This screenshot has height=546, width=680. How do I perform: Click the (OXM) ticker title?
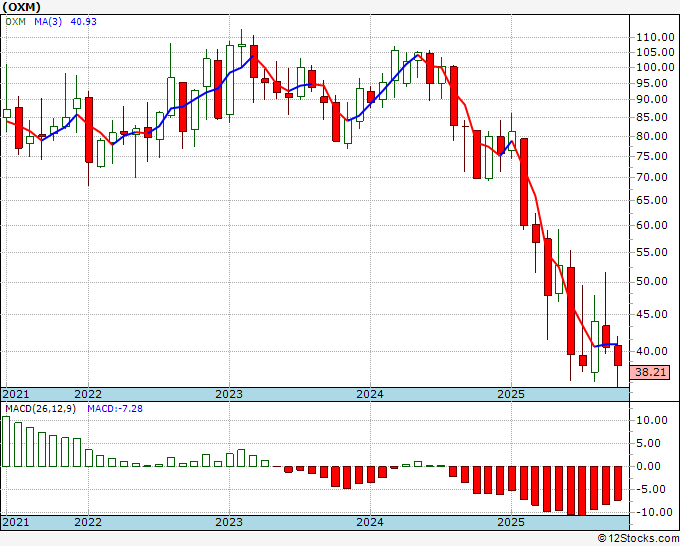[x=21, y=7]
